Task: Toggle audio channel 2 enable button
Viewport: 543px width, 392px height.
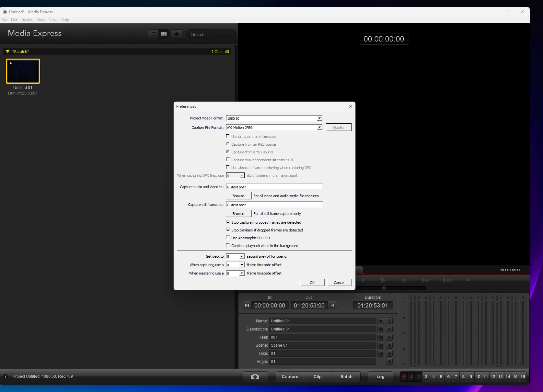Action: 419,377
